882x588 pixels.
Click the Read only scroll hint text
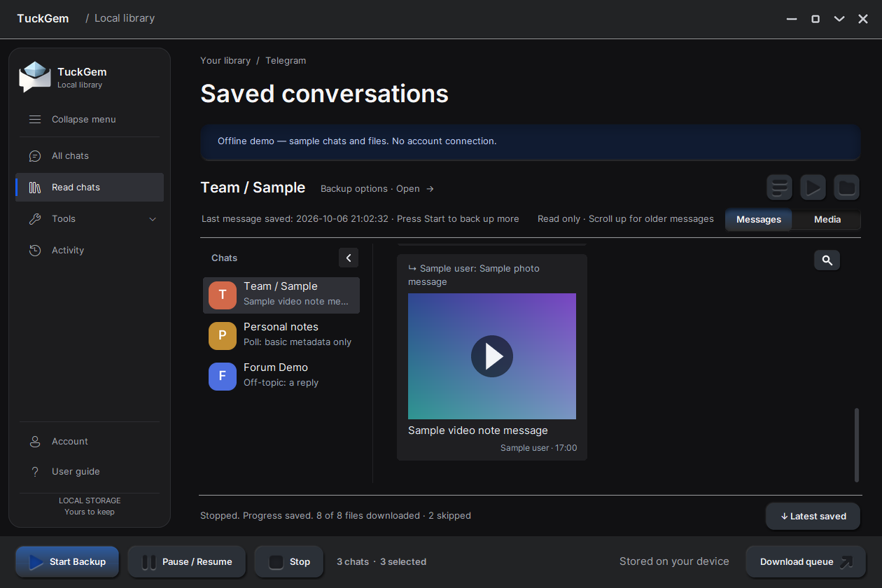coord(626,218)
